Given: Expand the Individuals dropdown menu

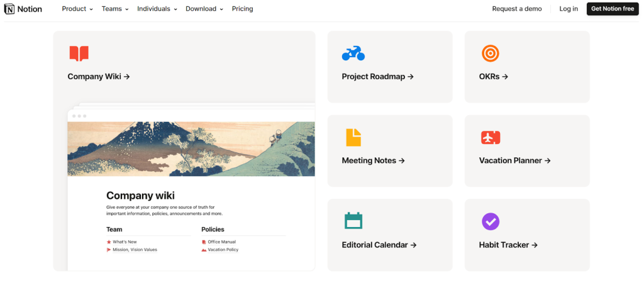Looking at the screenshot, I should coord(157,9).
